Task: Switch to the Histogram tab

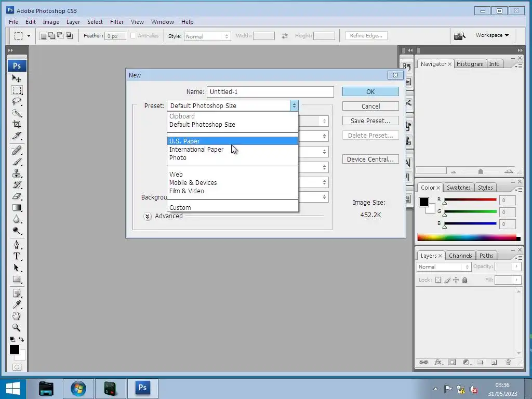Action: click(x=470, y=64)
